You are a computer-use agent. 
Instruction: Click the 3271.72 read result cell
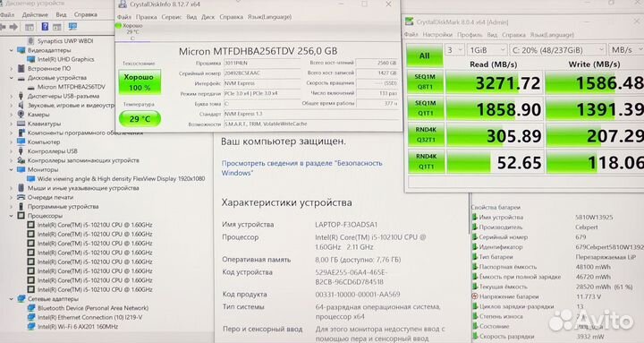pyautogui.click(x=494, y=82)
